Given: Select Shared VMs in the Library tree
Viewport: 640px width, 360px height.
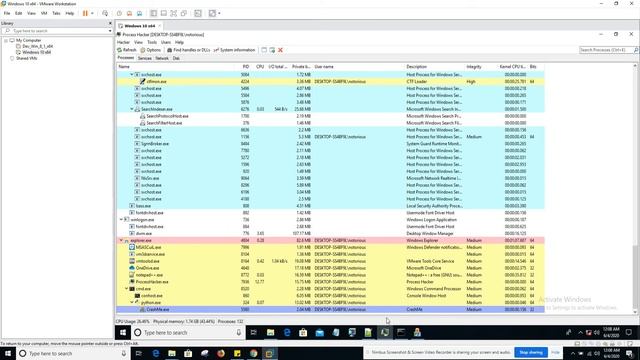Looking at the screenshot, I should [x=27, y=58].
